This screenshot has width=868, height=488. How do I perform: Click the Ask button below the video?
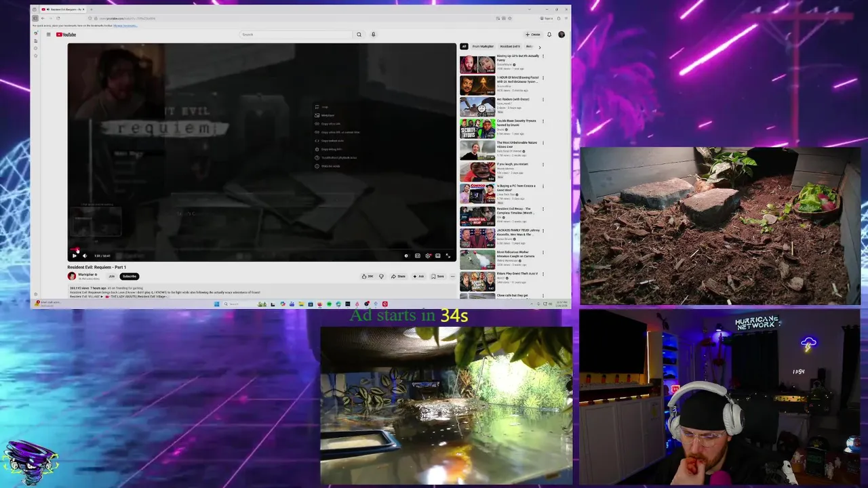click(418, 277)
